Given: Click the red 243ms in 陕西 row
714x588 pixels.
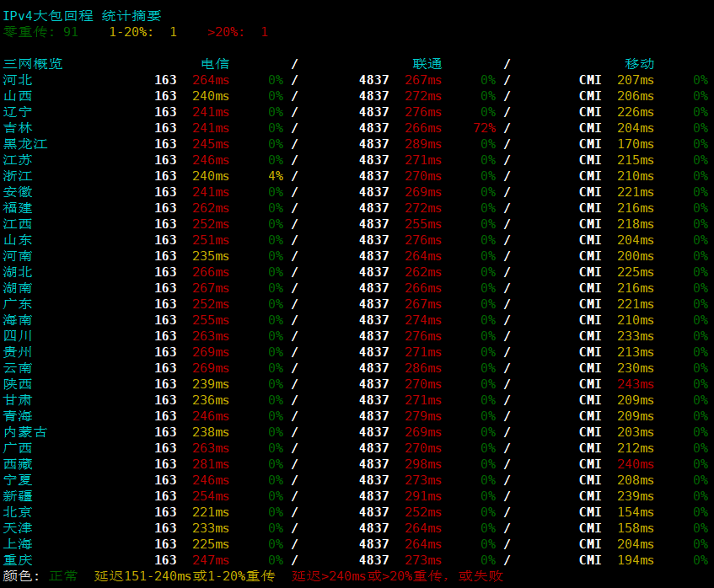Looking at the screenshot, I should (x=636, y=384).
